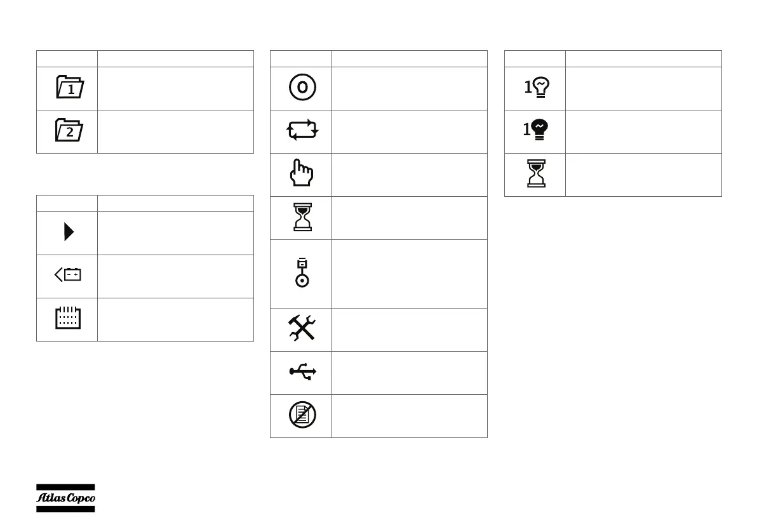757x532 pixels.
Task: Click the folder icon numbered 2
Action: (69, 130)
